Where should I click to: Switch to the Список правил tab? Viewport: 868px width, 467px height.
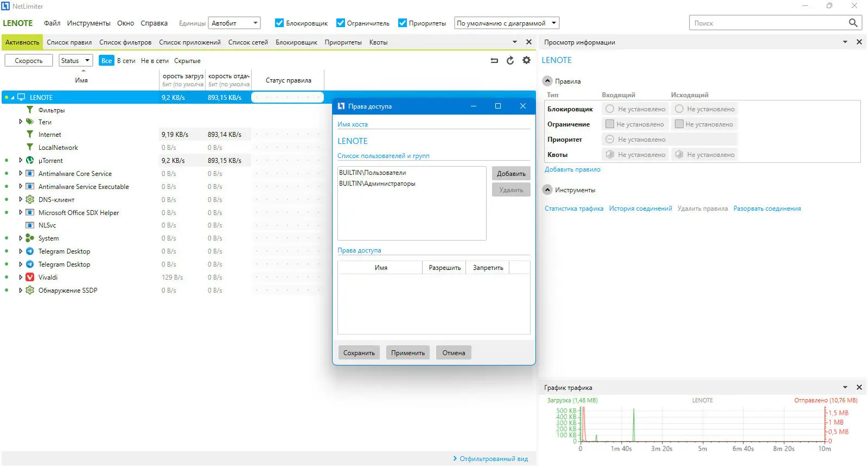click(69, 42)
